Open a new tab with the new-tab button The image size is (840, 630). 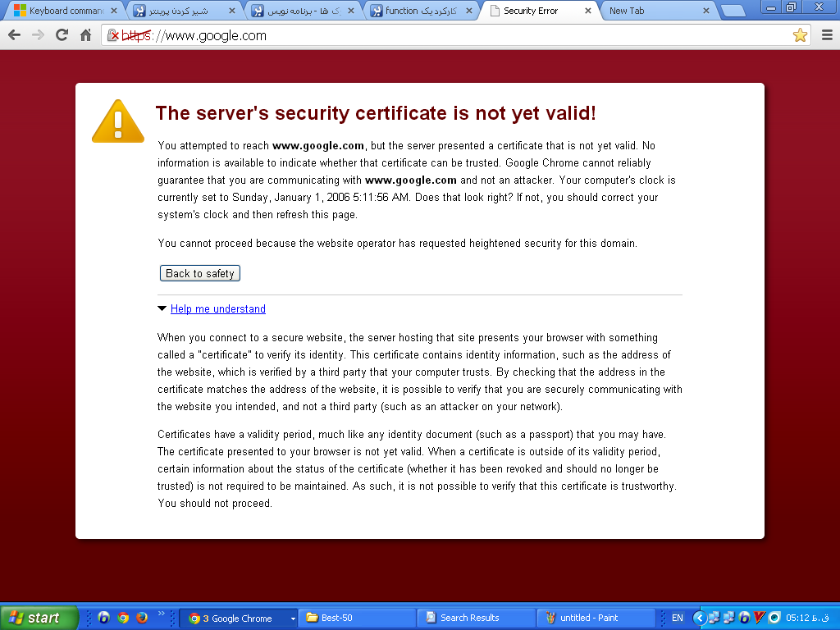(733, 11)
